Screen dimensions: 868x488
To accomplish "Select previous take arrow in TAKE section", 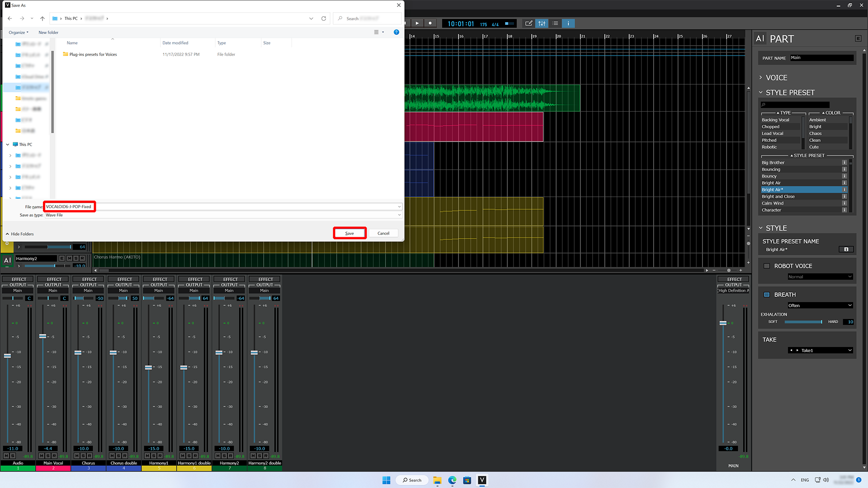I will [x=791, y=350].
